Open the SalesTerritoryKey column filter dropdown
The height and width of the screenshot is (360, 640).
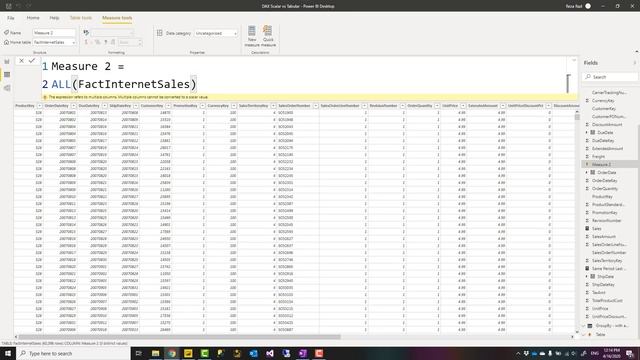click(x=273, y=106)
